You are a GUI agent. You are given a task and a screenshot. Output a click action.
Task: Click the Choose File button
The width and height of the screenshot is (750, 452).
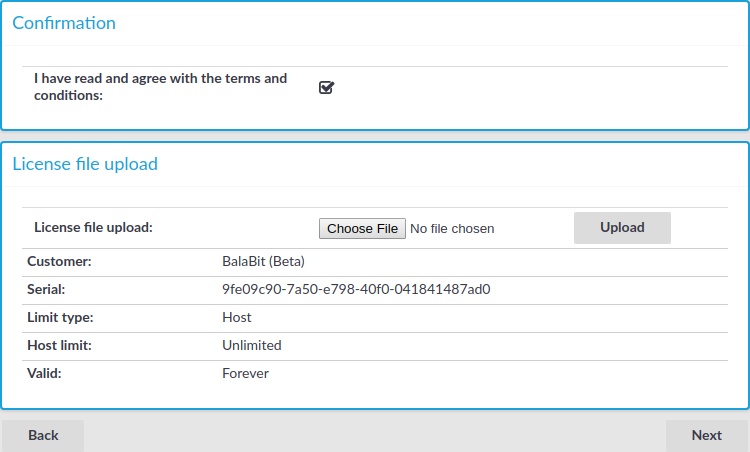[362, 229]
